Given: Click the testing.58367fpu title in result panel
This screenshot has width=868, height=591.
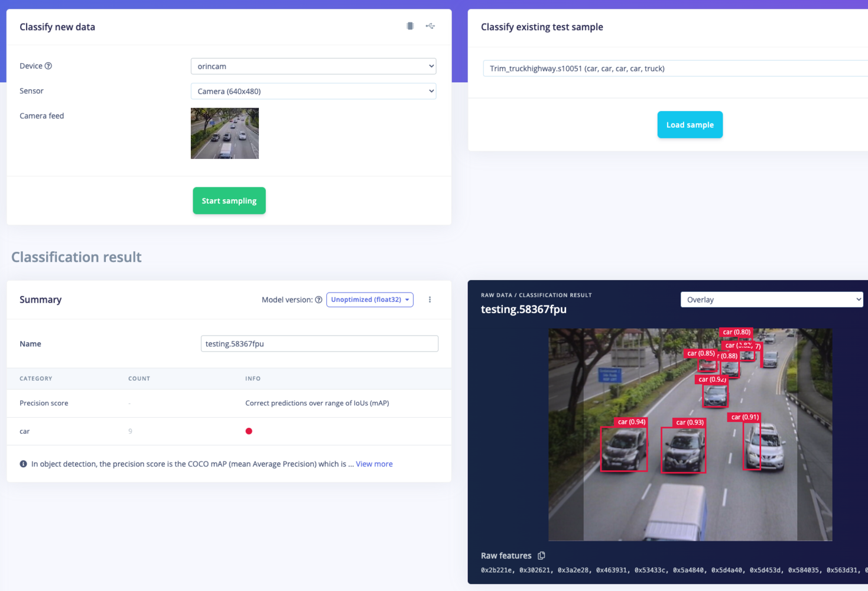Looking at the screenshot, I should pyautogui.click(x=524, y=309).
